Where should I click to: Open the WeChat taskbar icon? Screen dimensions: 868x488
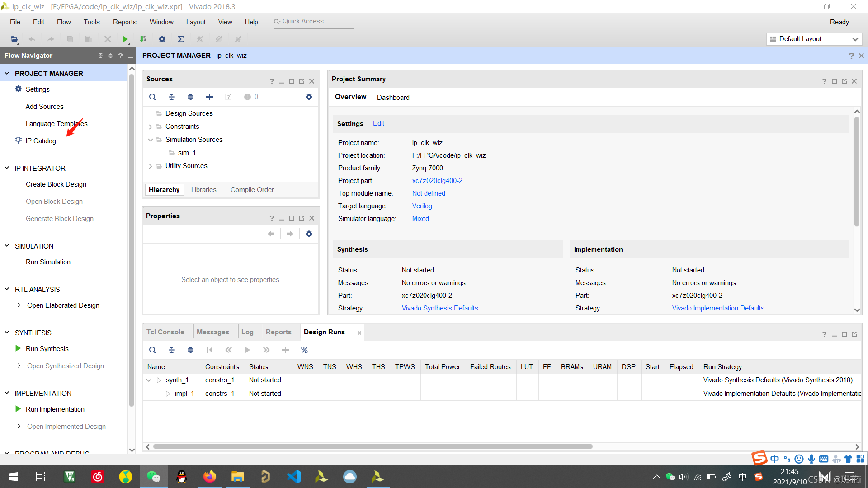click(x=154, y=477)
